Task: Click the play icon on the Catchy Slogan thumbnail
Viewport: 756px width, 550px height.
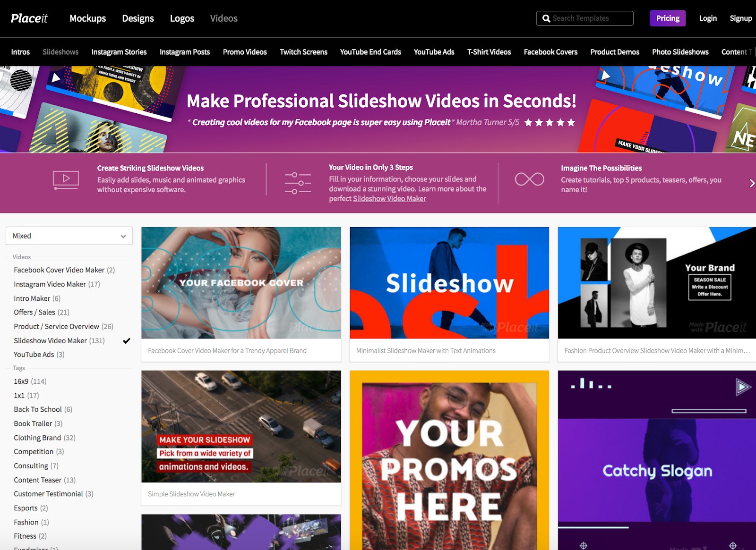Action: pos(743,387)
